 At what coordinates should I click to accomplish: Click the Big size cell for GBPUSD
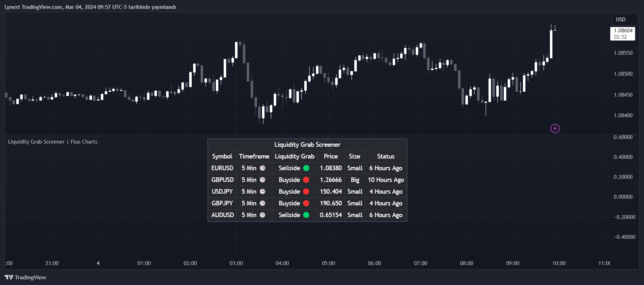point(355,180)
